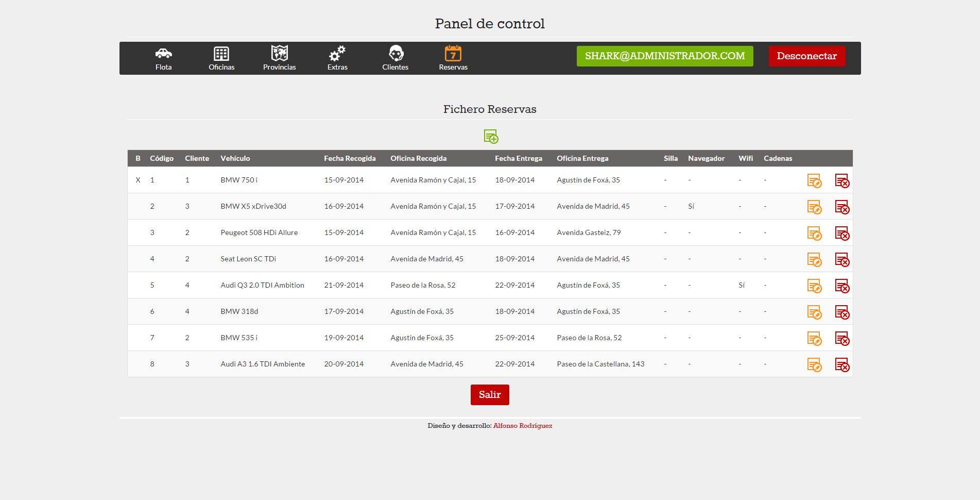Edit the BMW 535 i reservation
Screen dimensions: 980x500
814,339
